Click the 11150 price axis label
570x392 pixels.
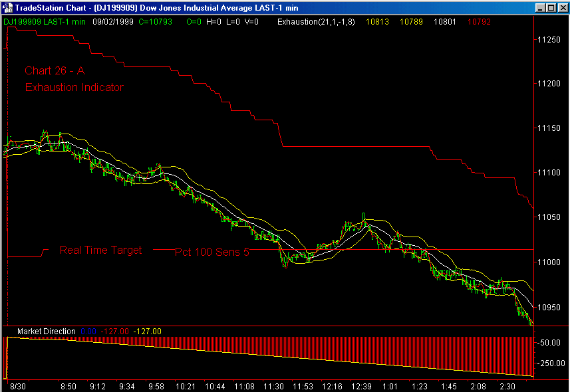click(549, 128)
